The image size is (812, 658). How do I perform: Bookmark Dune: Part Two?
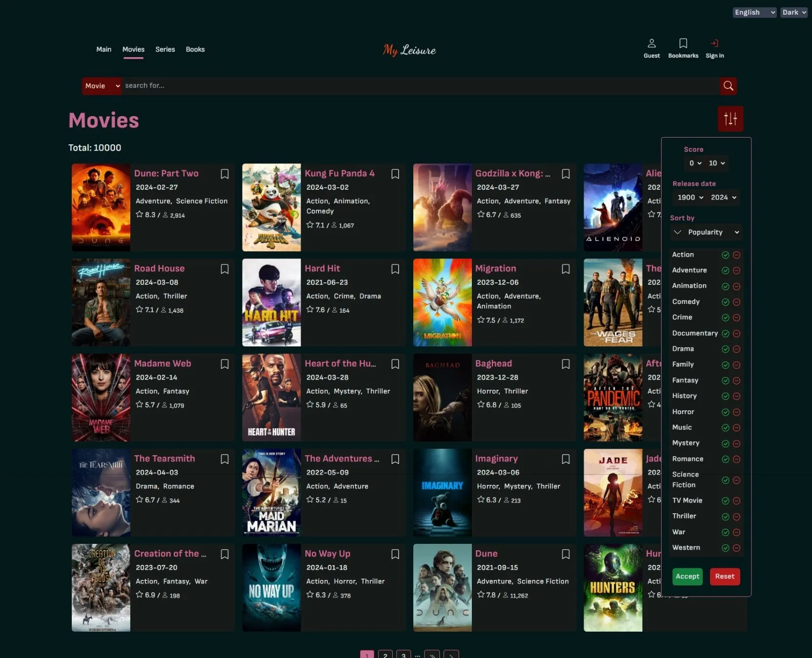point(224,174)
